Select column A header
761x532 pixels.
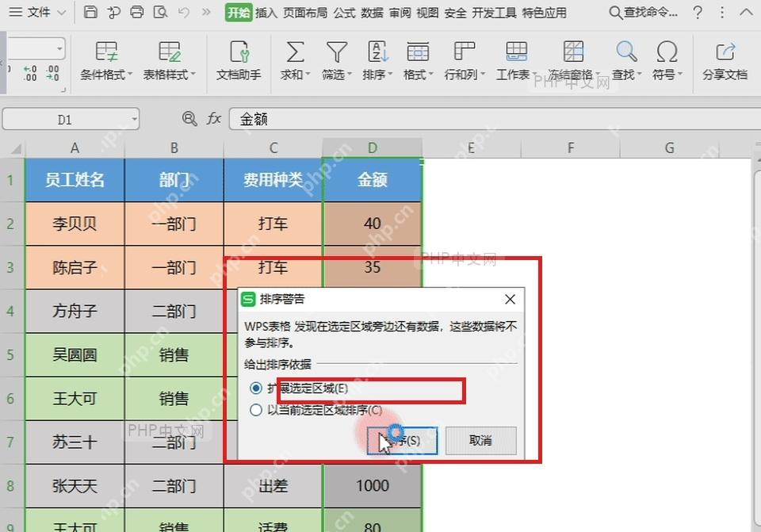tap(75, 147)
